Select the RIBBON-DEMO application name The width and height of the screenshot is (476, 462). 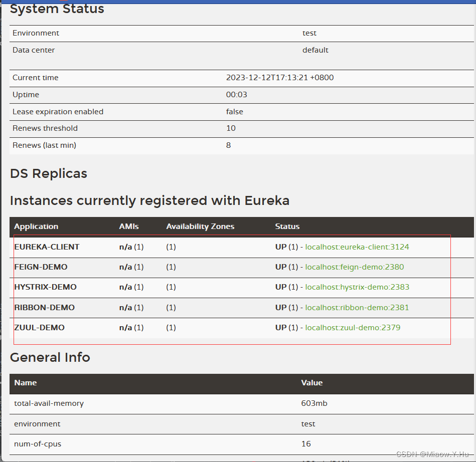click(44, 308)
